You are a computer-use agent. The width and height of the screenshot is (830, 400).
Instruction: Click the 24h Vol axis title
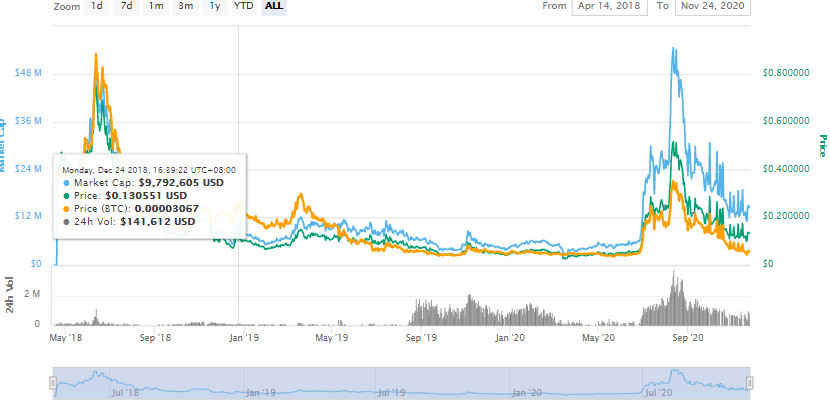(10, 295)
